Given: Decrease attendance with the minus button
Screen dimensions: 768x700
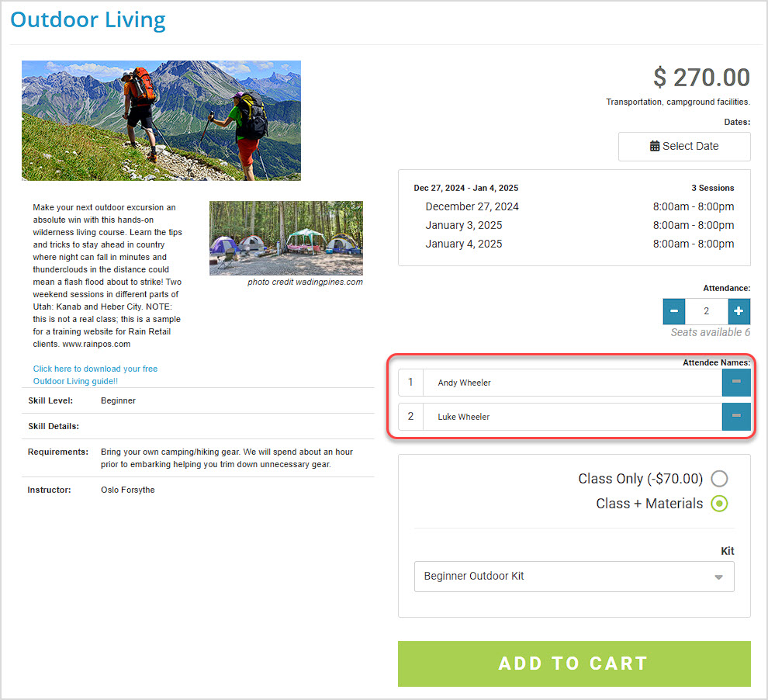Looking at the screenshot, I should pyautogui.click(x=674, y=311).
